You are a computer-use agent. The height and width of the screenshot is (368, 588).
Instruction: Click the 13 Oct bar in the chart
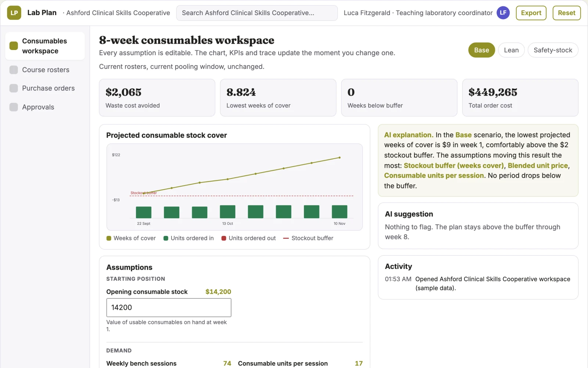[227, 212]
